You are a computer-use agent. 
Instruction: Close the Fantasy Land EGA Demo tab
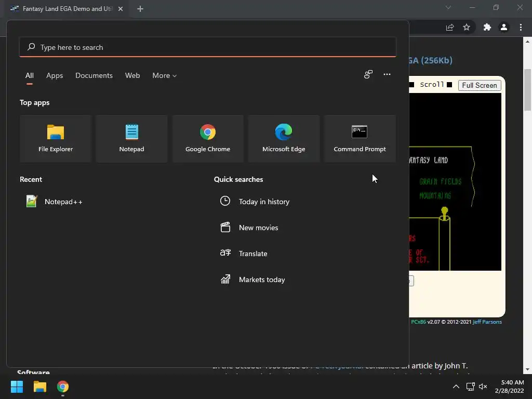(x=121, y=9)
